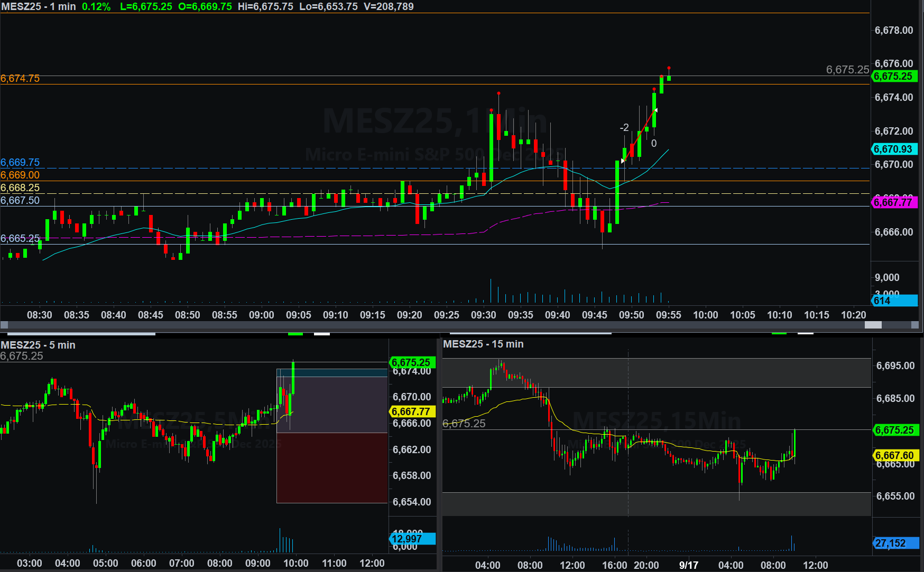The width and height of the screenshot is (924, 572).
Task: Click the red dot above the latest candle
Action: [669, 68]
